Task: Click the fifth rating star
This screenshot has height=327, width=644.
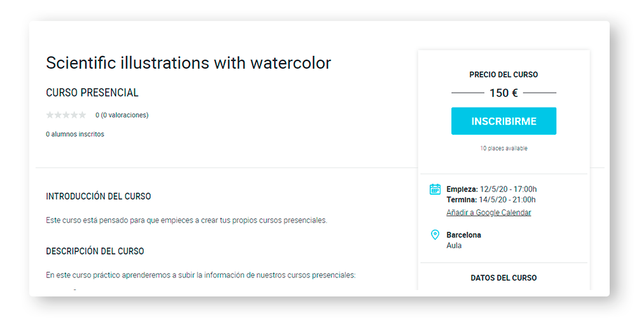Action: (82, 115)
